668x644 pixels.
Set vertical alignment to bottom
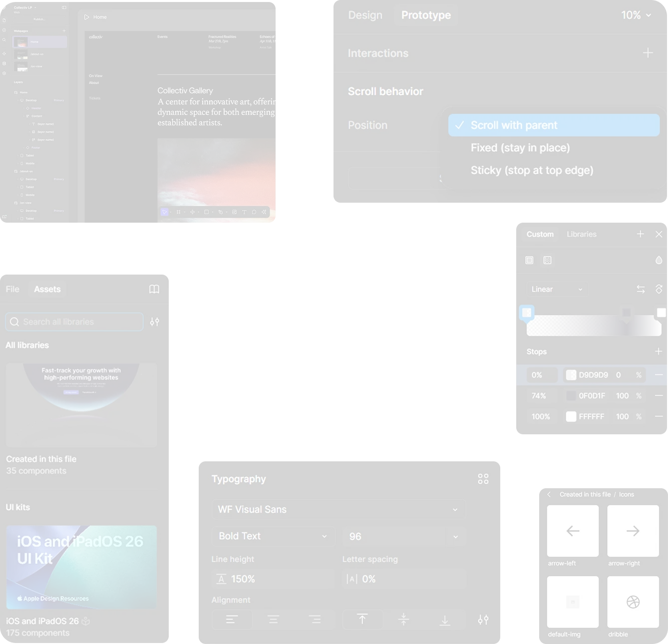tap(445, 620)
